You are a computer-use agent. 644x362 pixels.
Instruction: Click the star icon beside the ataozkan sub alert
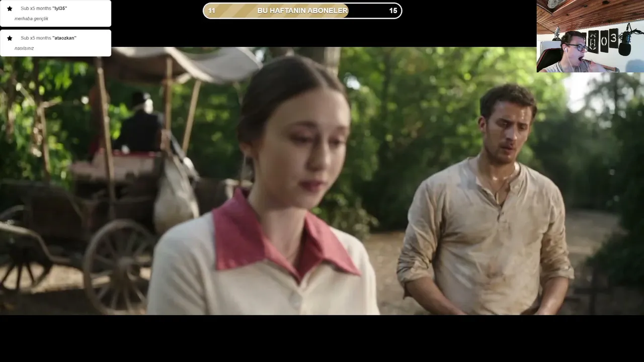pos(10,38)
